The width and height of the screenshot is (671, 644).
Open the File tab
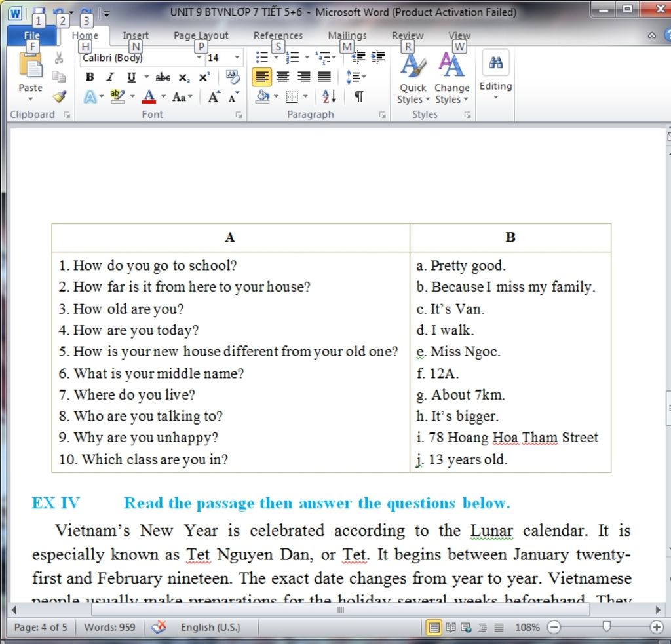pyautogui.click(x=31, y=35)
